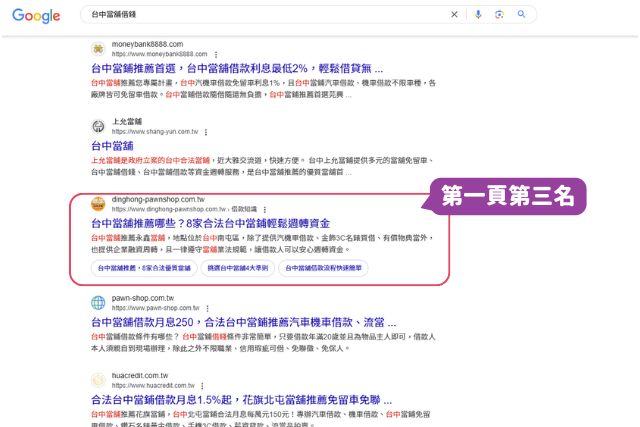640x427 pixels.
Task: Click huacredit.com.tw site name text
Action: (140, 376)
